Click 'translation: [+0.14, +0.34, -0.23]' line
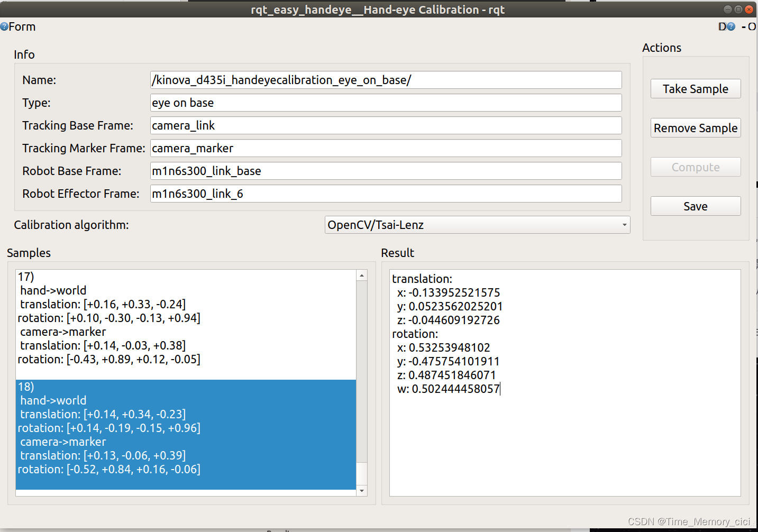Screen dimensions: 758x532 (103, 414)
